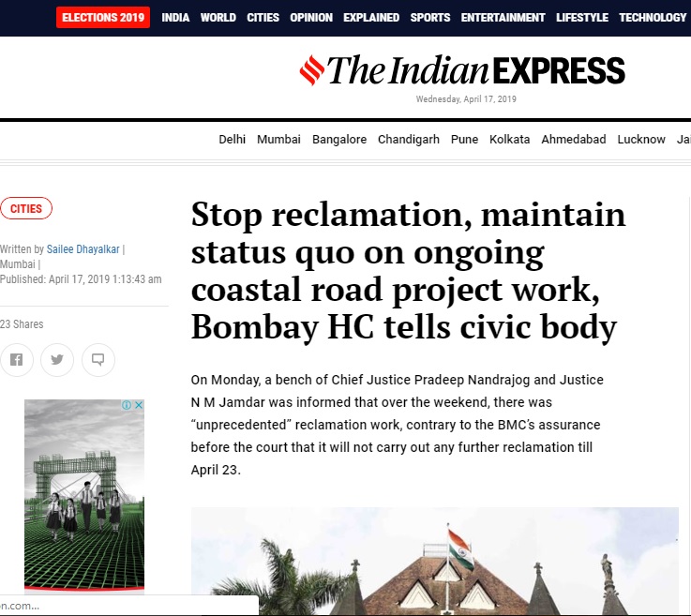Go to Bangalore city news
Screen dimensions: 691x616
pyautogui.click(x=339, y=140)
